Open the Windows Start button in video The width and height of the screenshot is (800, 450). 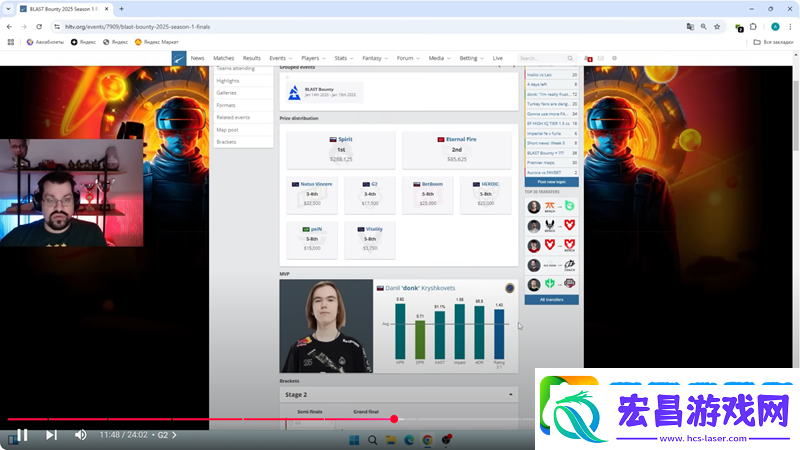pos(354,440)
